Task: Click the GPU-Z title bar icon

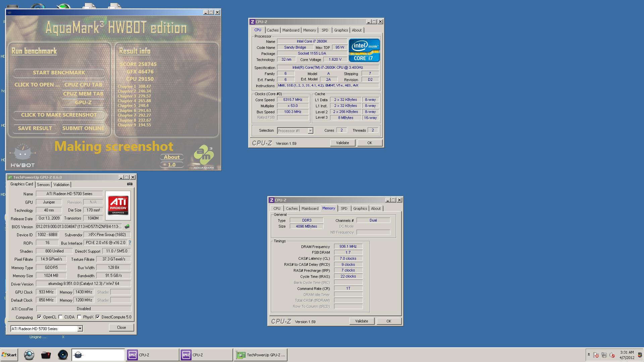Action: [x=10, y=177]
